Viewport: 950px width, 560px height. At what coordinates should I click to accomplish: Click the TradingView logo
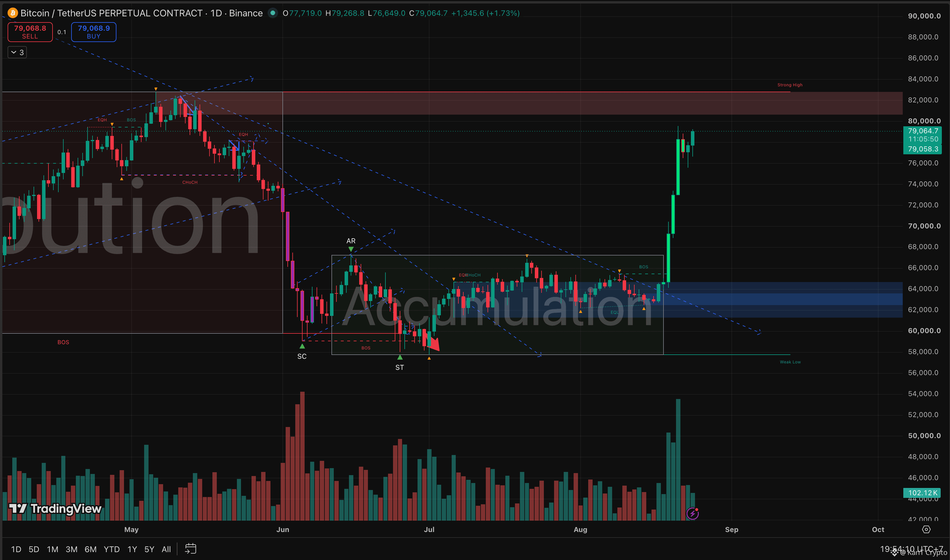click(x=55, y=509)
